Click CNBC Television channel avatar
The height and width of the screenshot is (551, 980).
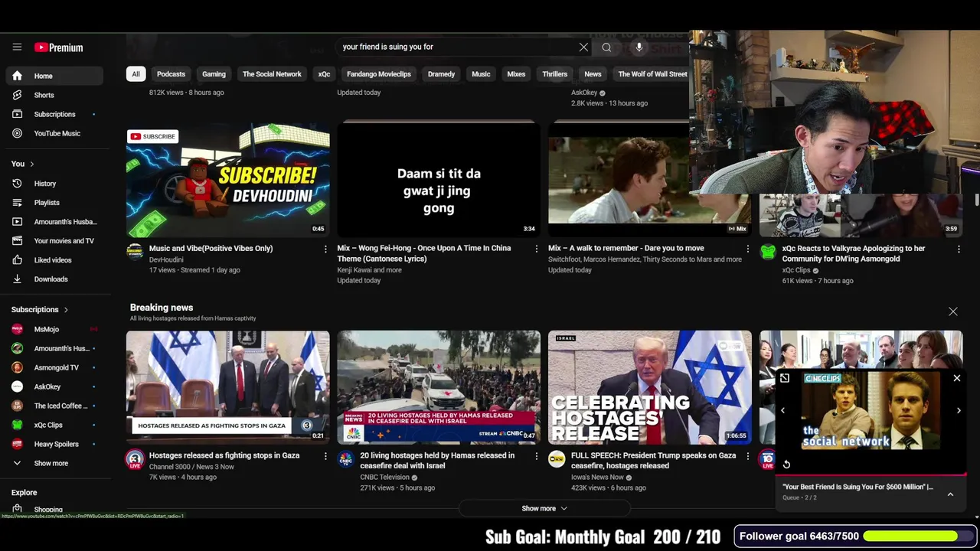pyautogui.click(x=346, y=459)
